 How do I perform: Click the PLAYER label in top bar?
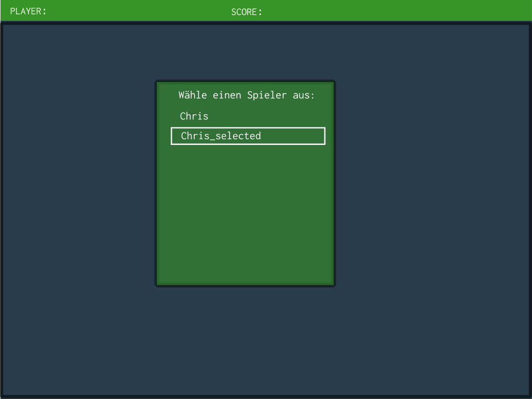pyautogui.click(x=28, y=11)
